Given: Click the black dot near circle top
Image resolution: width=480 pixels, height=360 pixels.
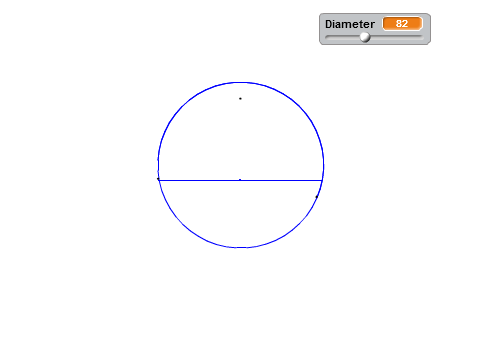Looking at the screenshot, I should coord(240,99).
